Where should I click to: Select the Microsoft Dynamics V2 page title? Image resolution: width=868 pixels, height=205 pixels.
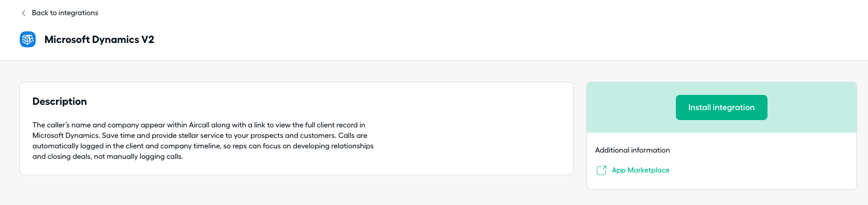point(99,39)
